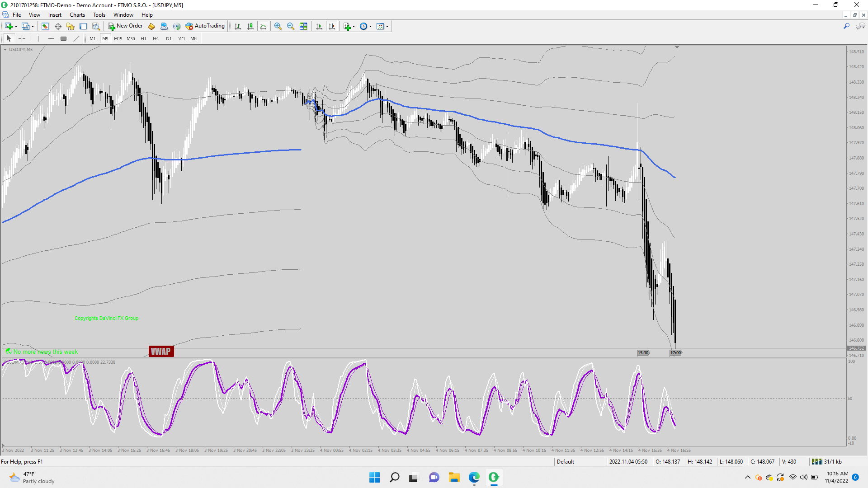Screen dimensions: 868x488
Task: Click the New Order button
Action: pos(125,26)
